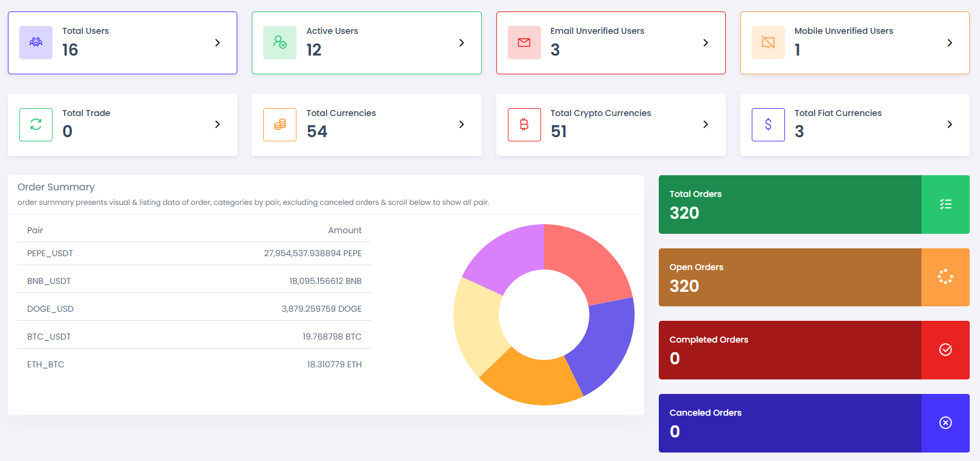Viewport: 980px width, 461px height.
Task: Click the Email Unverified envelope icon
Action: pos(524,42)
